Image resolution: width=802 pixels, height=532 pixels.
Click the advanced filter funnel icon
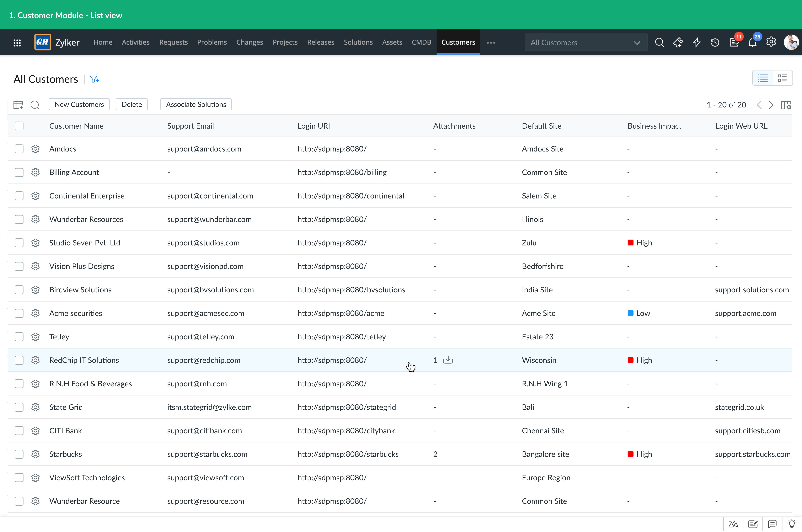94,79
